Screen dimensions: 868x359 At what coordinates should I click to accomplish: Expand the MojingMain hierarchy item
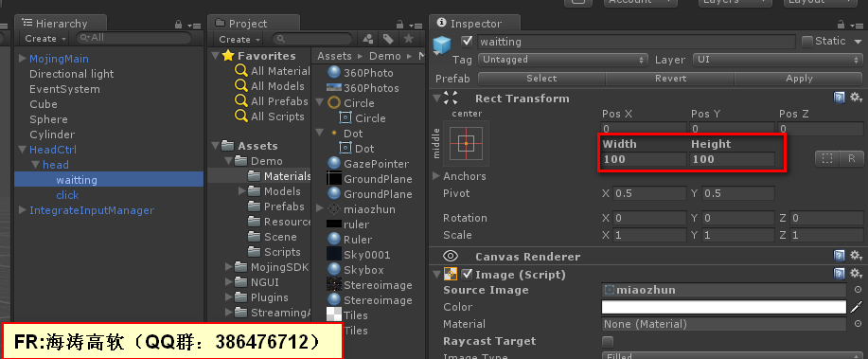[23, 58]
